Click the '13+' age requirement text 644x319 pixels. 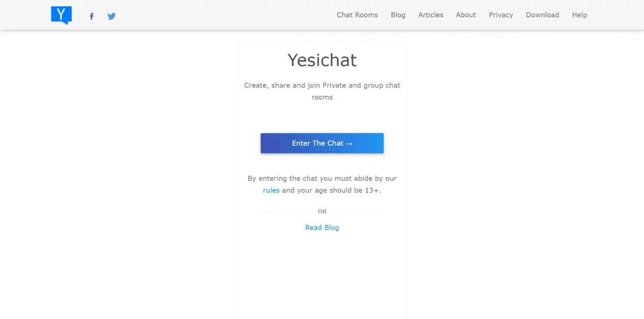click(372, 190)
